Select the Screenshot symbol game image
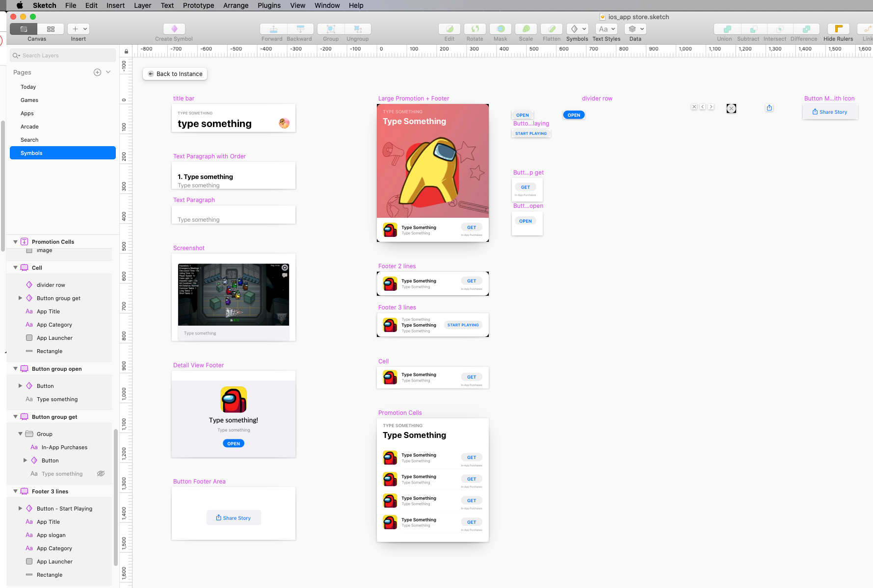This screenshot has height=588, width=873. pyautogui.click(x=234, y=295)
